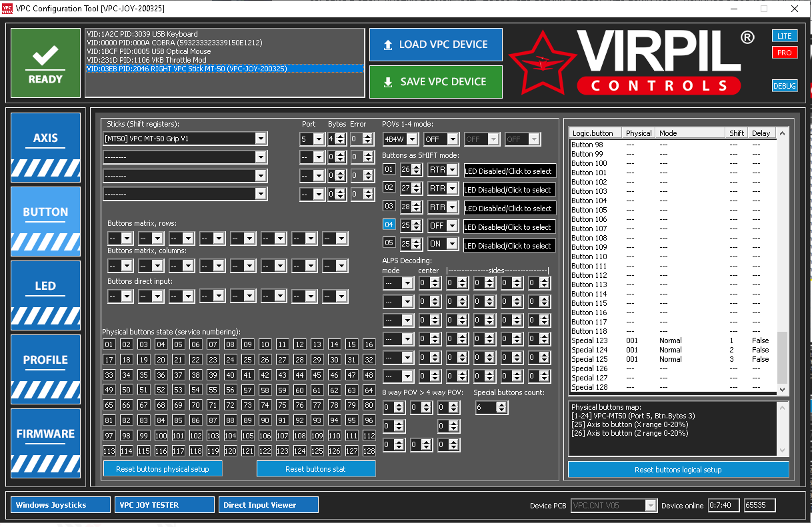The height and width of the screenshot is (527, 812).
Task: Open the first ALPS Decoding mode dropdown
Action: [x=398, y=283]
